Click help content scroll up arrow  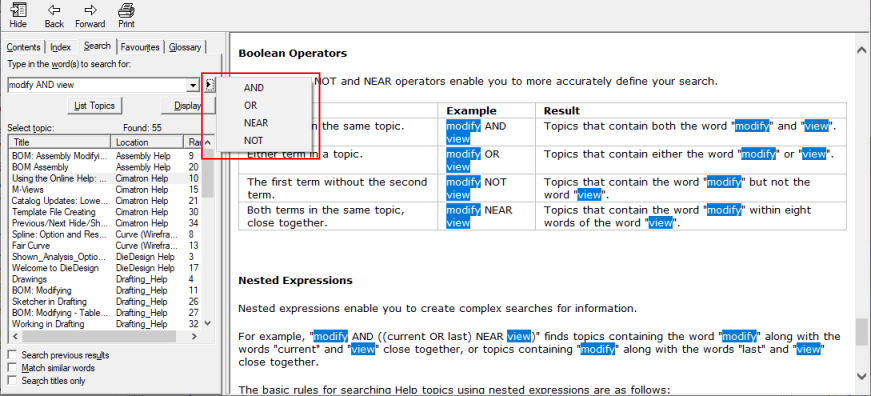tap(862, 51)
